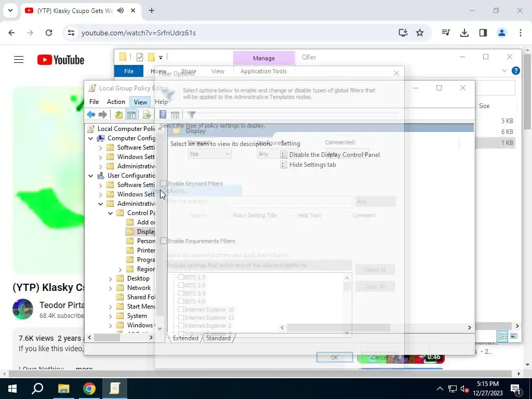Open Windows notification center icon
Image resolution: width=532 pixels, height=399 pixels.
coord(515,389)
